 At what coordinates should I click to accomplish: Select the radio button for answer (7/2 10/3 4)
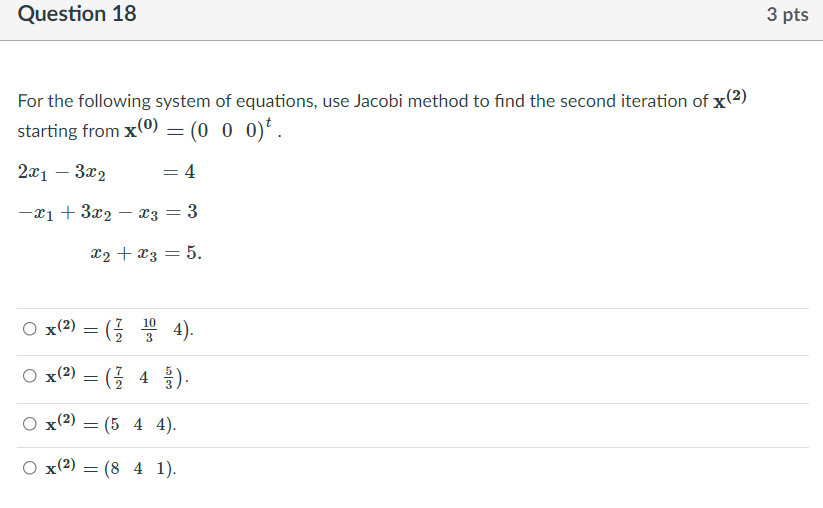30,329
